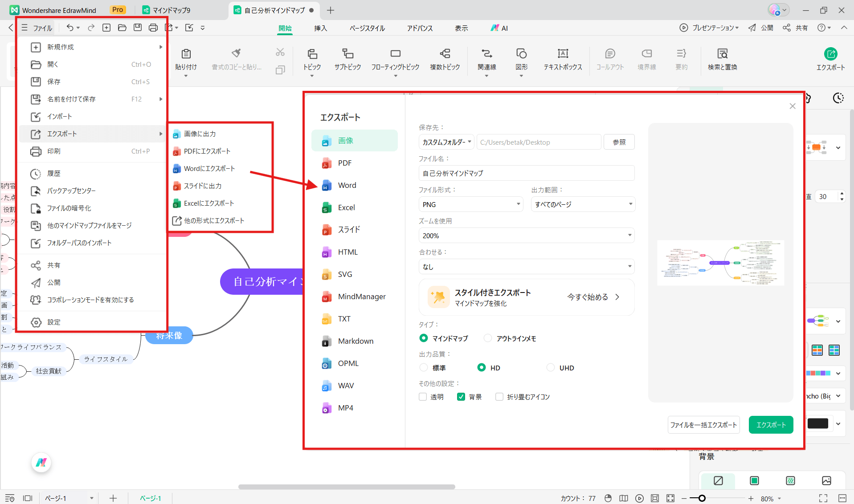
Task: Click the undo arrow icon
Action: tap(70, 28)
